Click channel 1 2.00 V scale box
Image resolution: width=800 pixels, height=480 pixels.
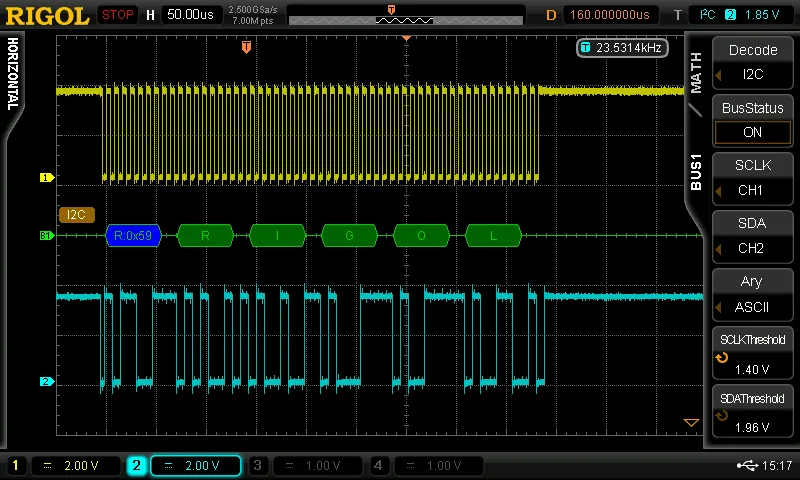pyautogui.click(x=75, y=465)
